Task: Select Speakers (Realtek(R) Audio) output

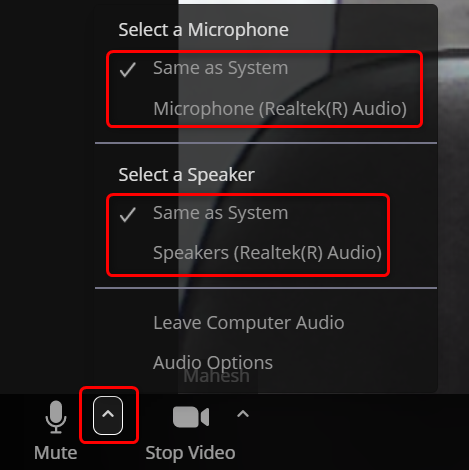Action: [267, 253]
